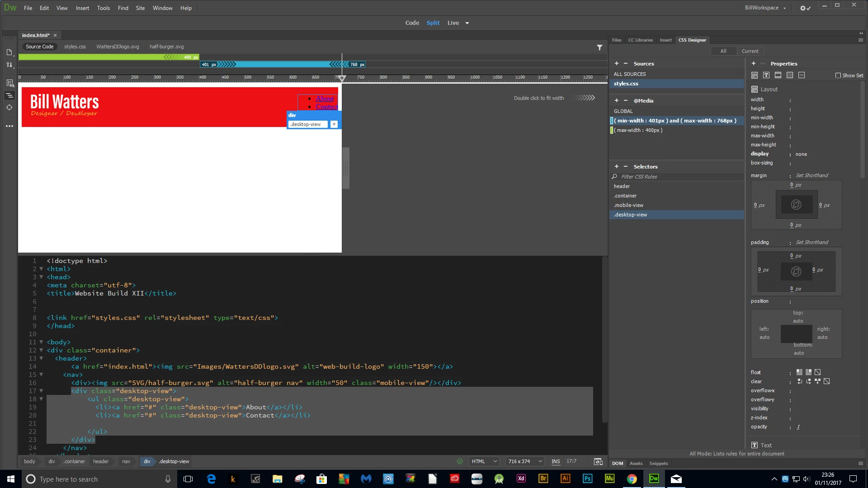Open the Live view dropdown arrow
The image size is (868, 488).
click(x=467, y=23)
